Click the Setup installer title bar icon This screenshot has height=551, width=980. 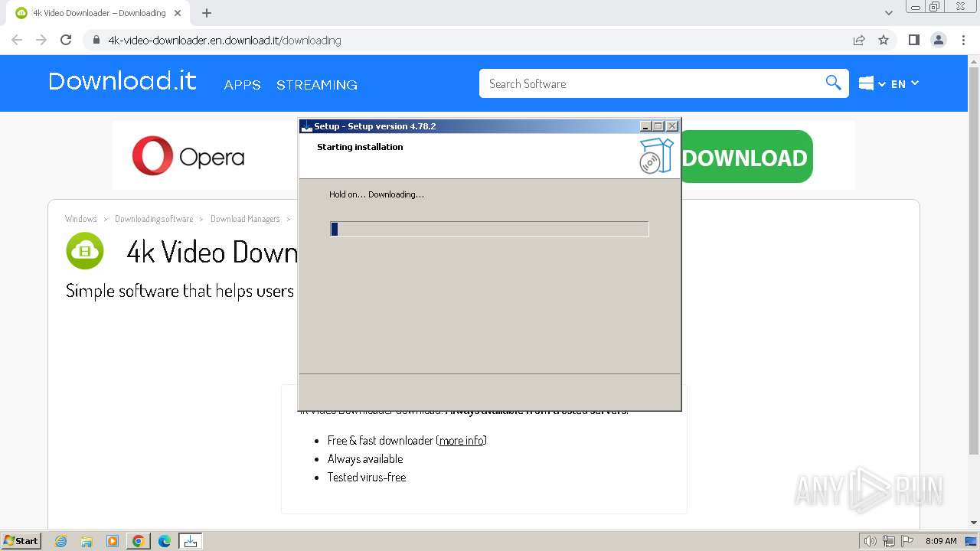click(306, 126)
